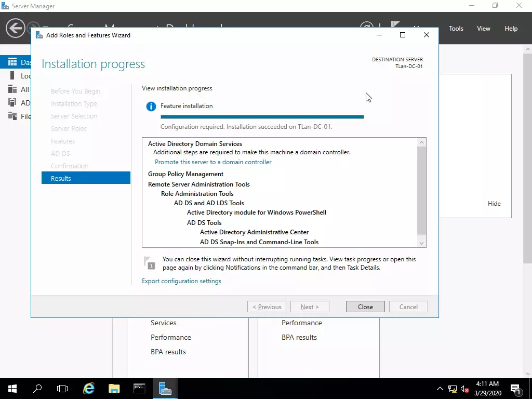
Task: Click Group Policy Management entry
Action: pyautogui.click(x=185, y=174)
